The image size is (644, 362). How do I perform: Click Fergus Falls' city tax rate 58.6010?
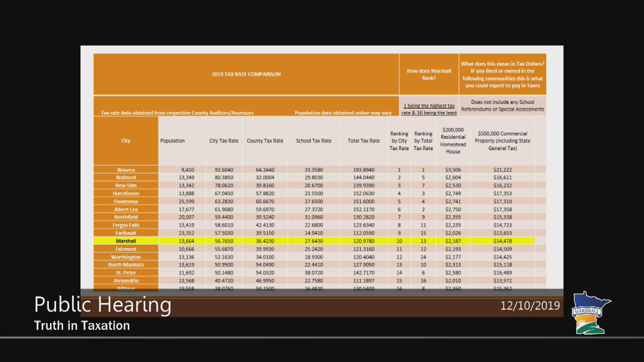(224, 225)
